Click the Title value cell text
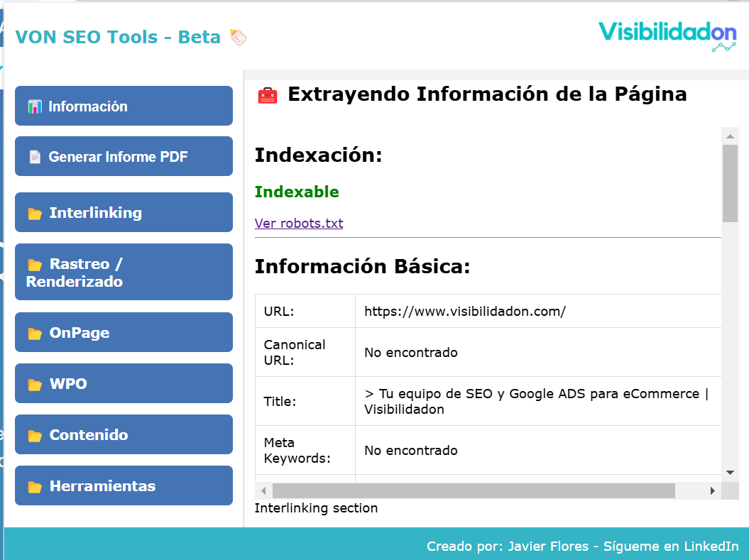This screenshot has height=560, width=749. 536,401
